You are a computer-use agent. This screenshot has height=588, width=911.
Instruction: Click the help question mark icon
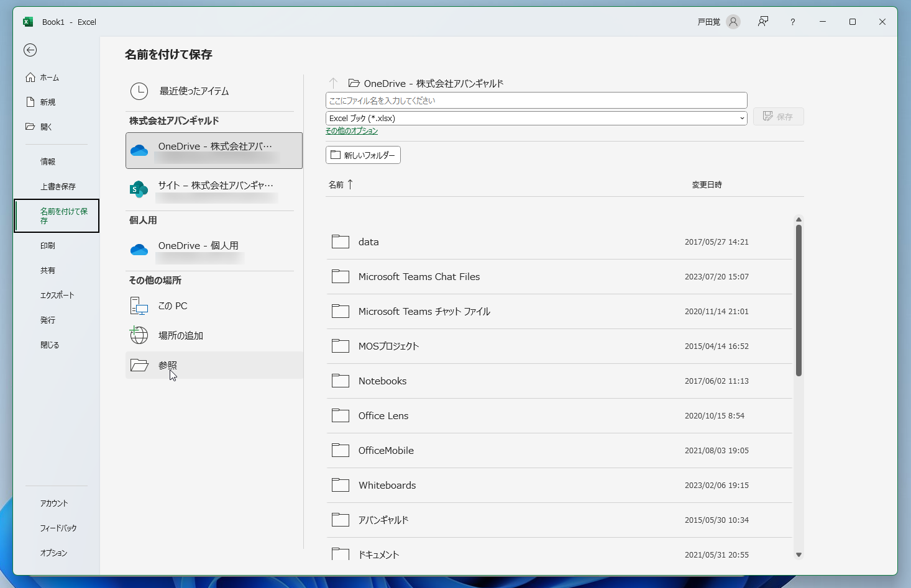792,22
